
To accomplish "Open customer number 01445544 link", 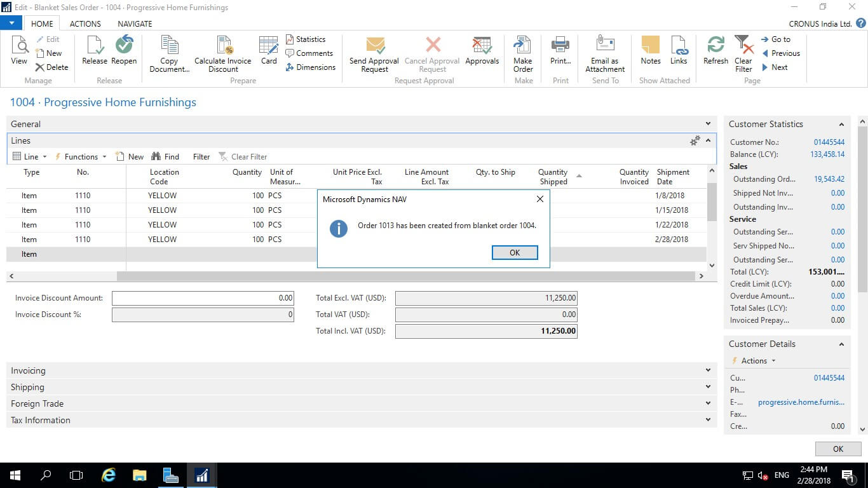I will pyautogui.click(x=829, y=142).
